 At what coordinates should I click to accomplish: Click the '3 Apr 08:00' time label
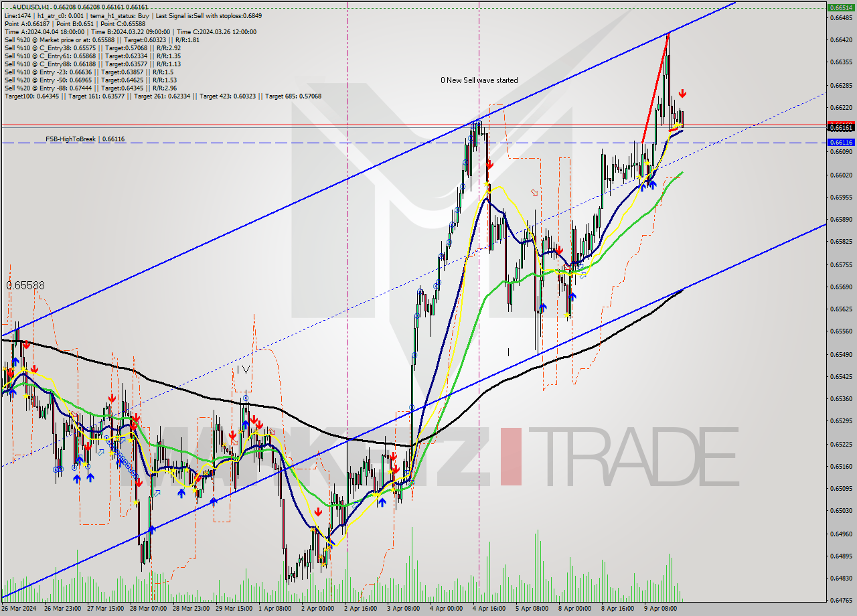click(x=404, y=609)
